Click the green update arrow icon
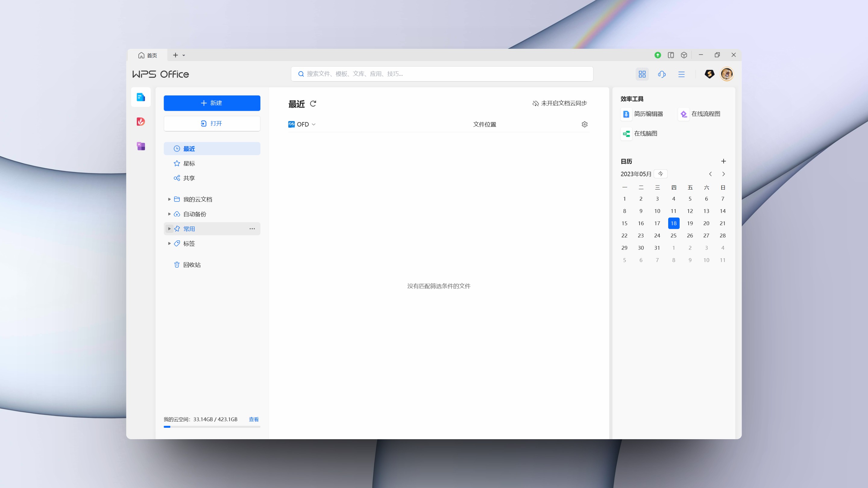Screen dimensions: 868x488 tap(657, 55)
